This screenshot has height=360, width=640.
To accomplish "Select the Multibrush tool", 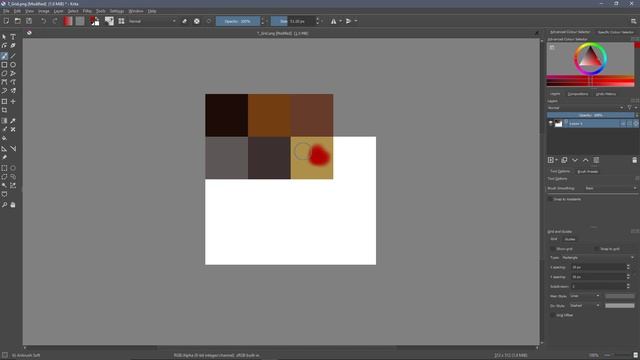I will click(x=13, y=91).
